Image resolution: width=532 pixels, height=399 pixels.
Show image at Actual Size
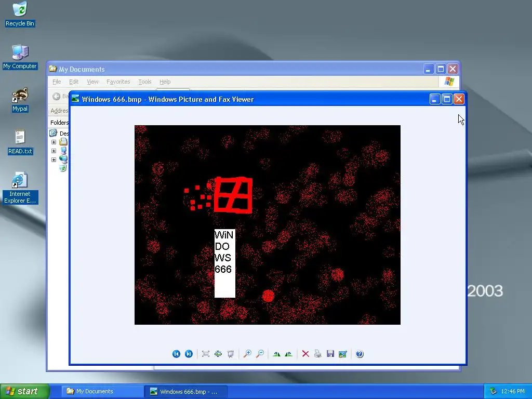(218, 354)
